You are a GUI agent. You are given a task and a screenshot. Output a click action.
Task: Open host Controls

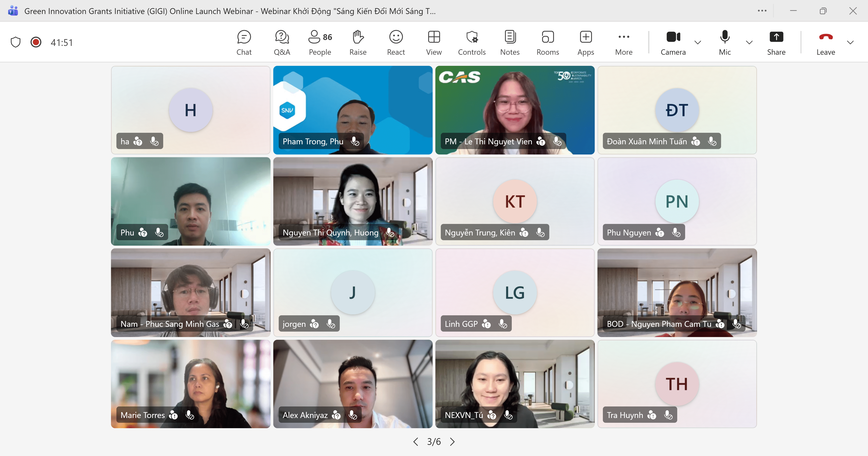click(472, 43)
